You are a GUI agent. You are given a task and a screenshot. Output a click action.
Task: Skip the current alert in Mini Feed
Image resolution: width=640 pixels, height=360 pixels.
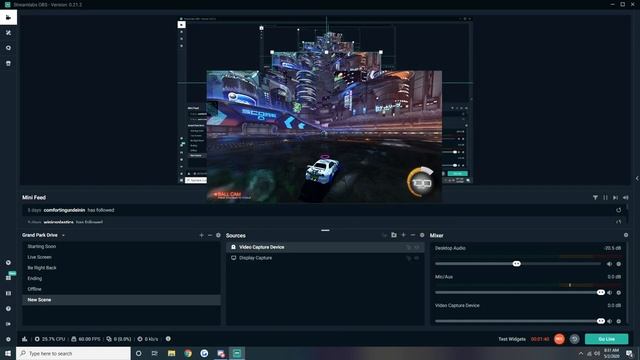point(616,198)
